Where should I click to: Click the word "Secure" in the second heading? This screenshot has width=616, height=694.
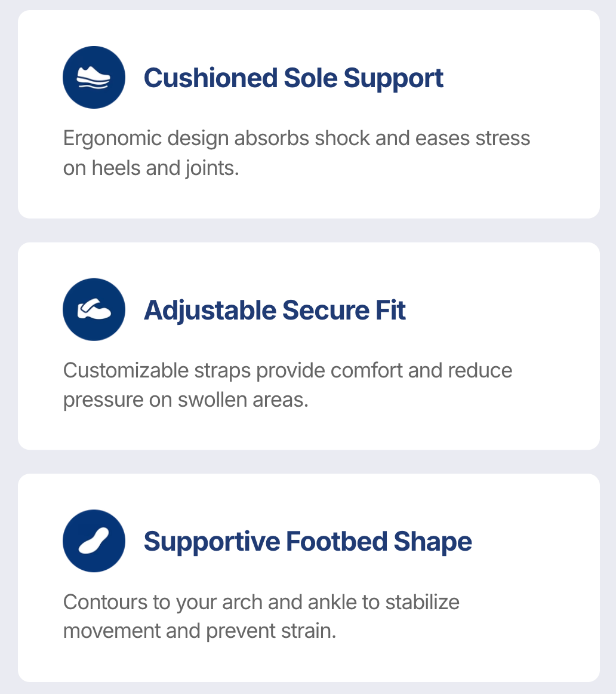coord(326,310)
